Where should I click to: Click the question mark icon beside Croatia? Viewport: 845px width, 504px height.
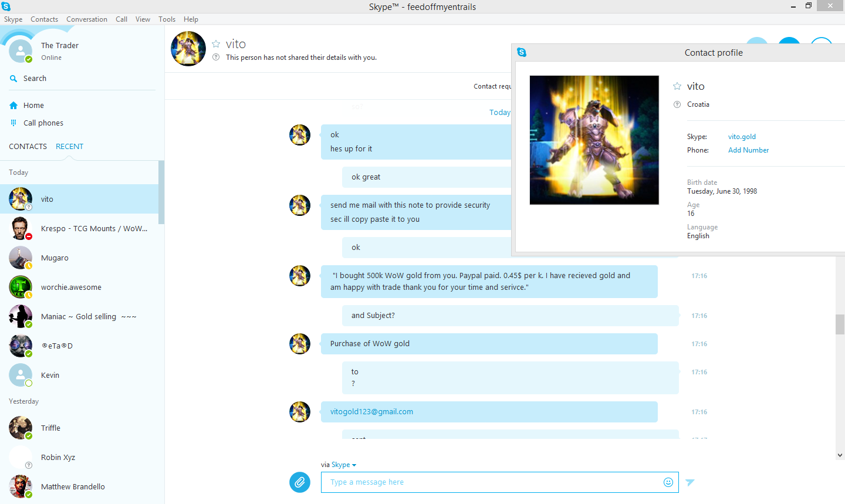click(x=677, y=104)
